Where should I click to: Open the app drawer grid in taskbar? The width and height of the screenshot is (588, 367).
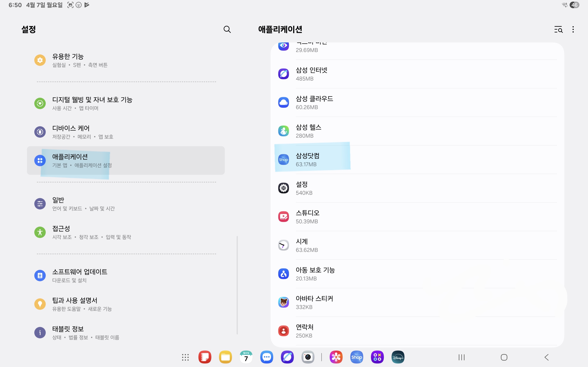coord(185,357)
